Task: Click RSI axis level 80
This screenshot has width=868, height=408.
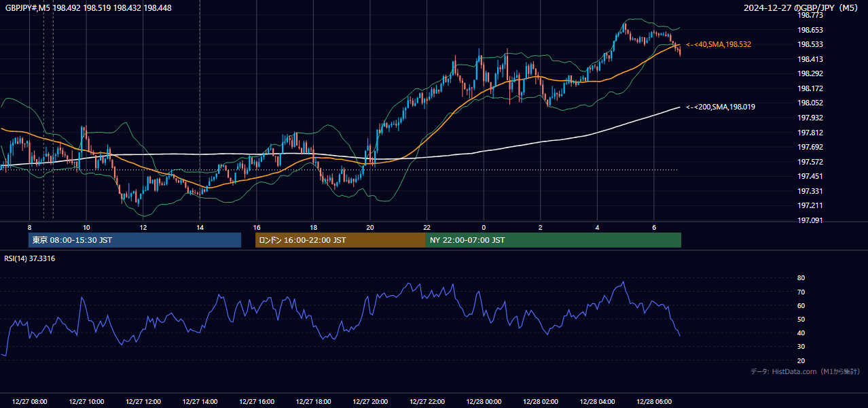Action: 801,278
